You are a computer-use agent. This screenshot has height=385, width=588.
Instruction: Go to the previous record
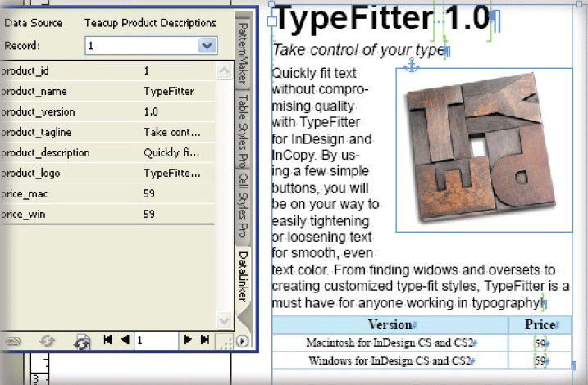(125, 340)
